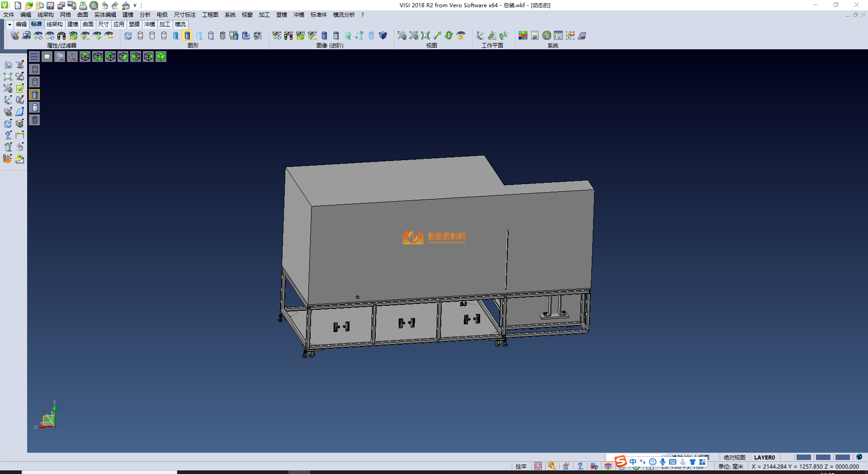
Task: Click the first blue swatch in status bar
Action: click(x=803, y=457)
